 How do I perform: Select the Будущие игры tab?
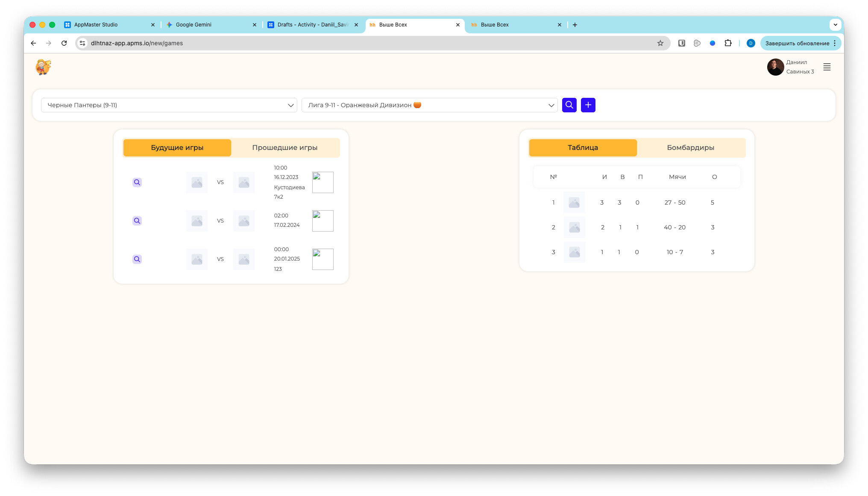pyautogui.click(x=177, y=148)
